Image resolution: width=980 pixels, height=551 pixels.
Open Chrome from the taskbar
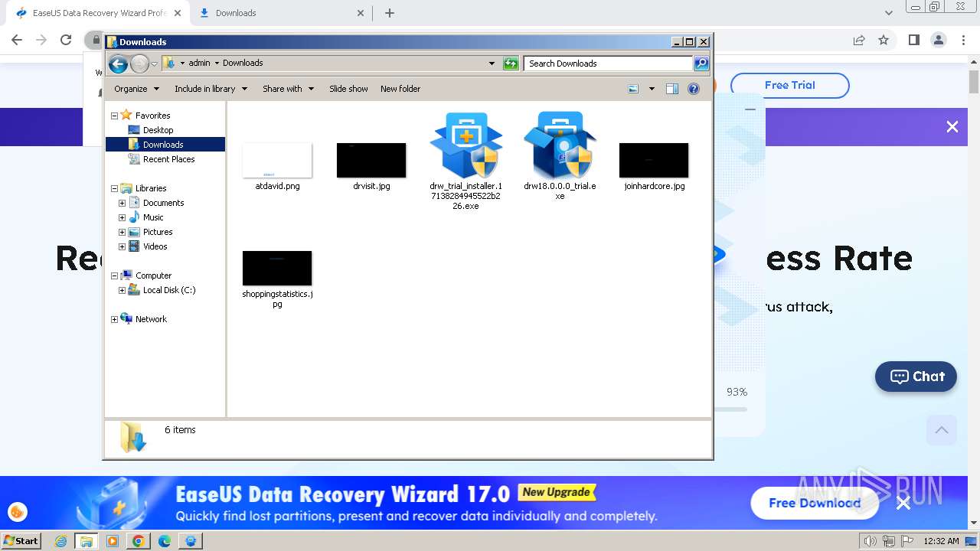coord(139,541)
